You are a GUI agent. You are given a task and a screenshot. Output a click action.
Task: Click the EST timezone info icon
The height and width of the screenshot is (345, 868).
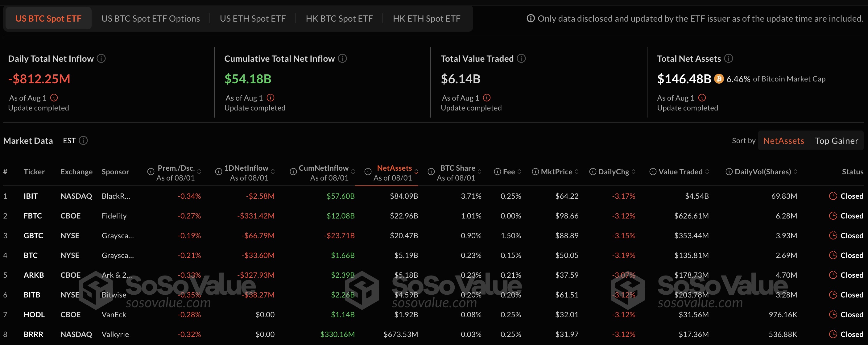click(83, 141)
